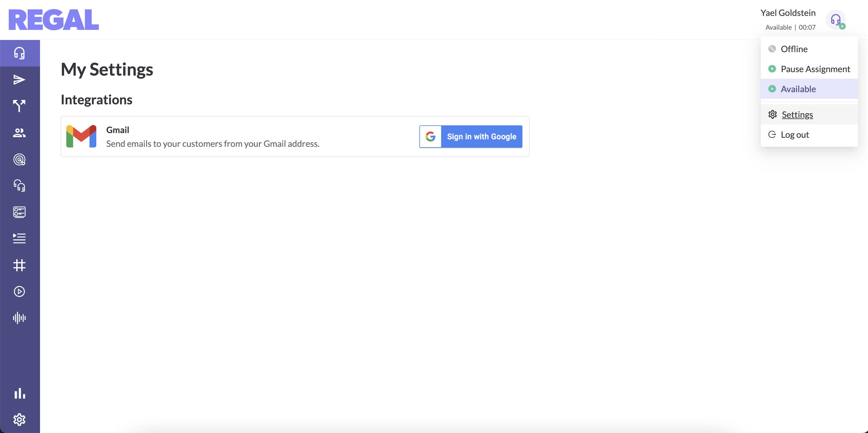Open the bar chart reports icon

[20, 393]
